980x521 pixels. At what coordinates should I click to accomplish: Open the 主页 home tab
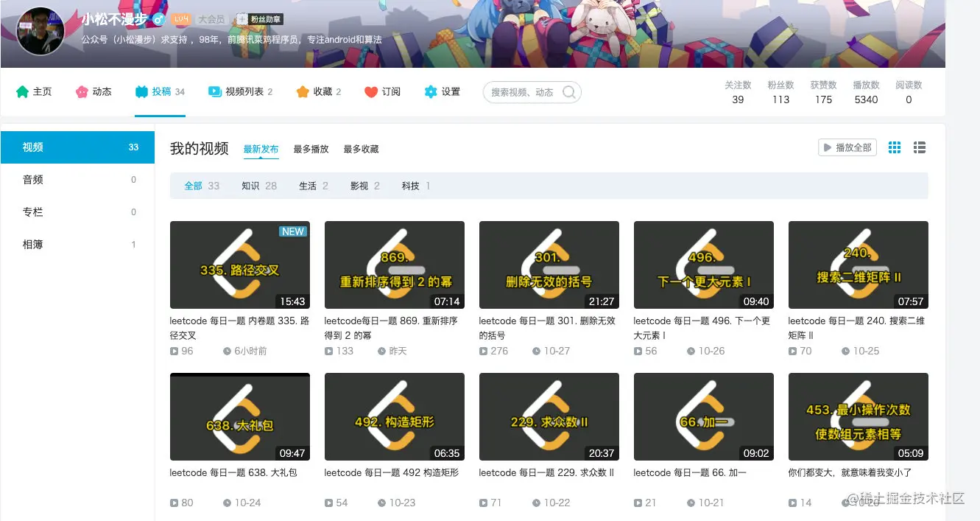point(34,92)
